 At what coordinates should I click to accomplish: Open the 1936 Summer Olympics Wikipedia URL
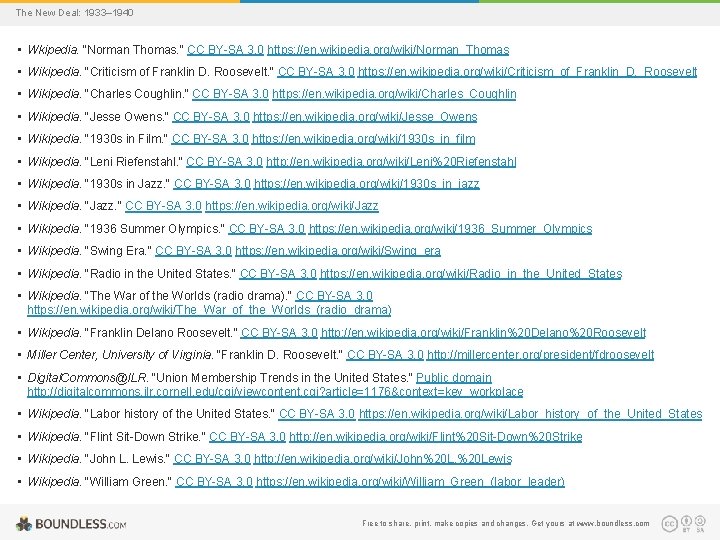point(450,229)
